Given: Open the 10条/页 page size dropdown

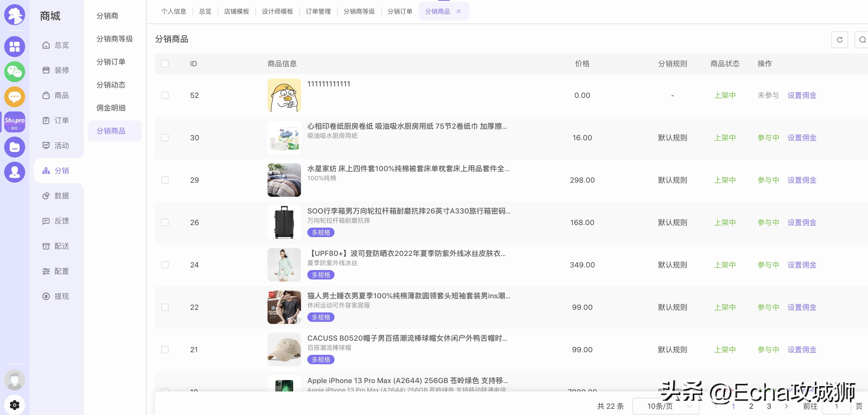Looking at the screenshot, I should [x=665, y=406].
